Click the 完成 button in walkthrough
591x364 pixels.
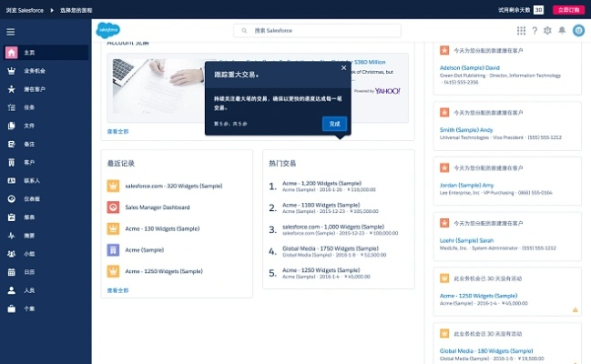[334, 123]
